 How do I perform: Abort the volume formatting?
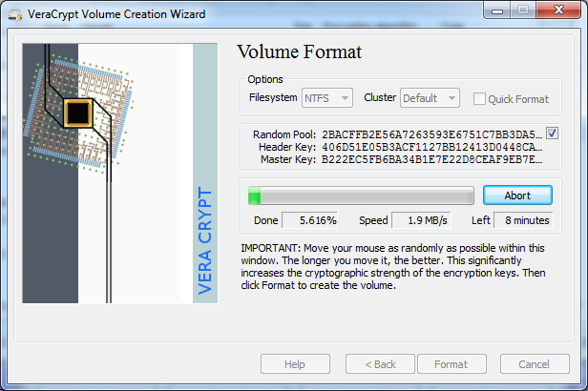(517, 195)
